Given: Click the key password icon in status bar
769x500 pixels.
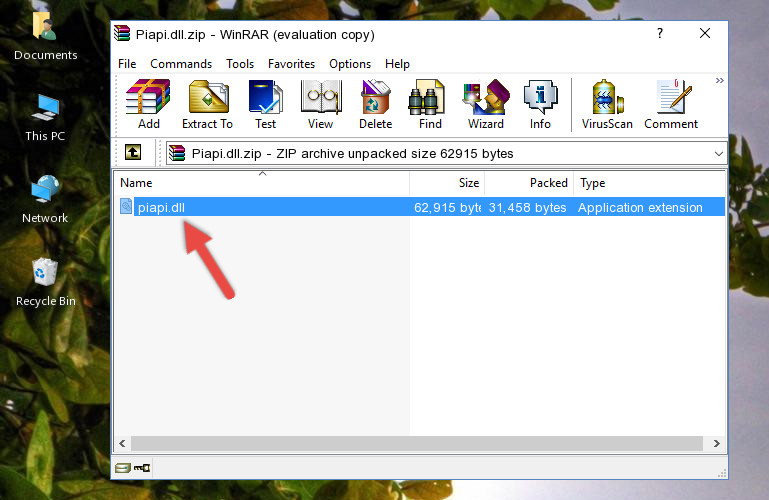Looking at the screenshot, I should [142, 468].
